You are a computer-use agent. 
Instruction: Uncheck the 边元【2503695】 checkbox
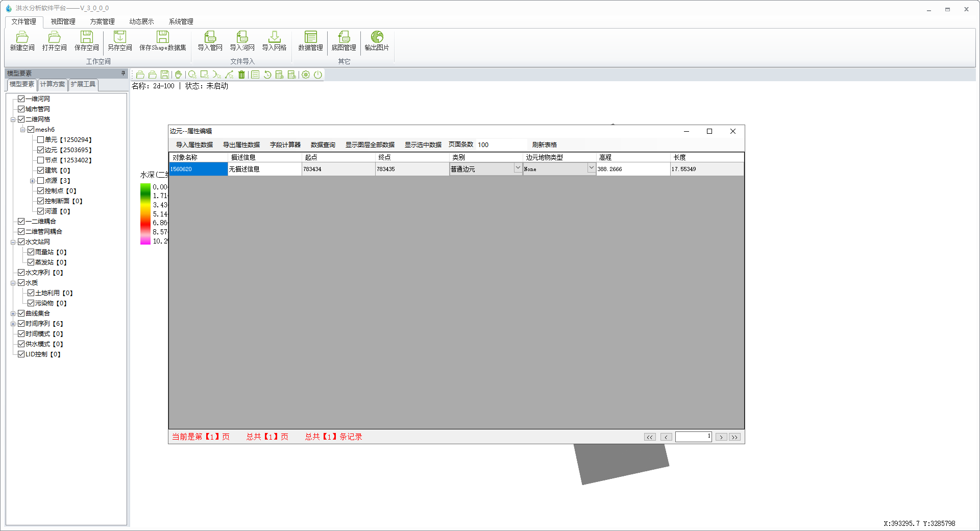coord(40,150)
